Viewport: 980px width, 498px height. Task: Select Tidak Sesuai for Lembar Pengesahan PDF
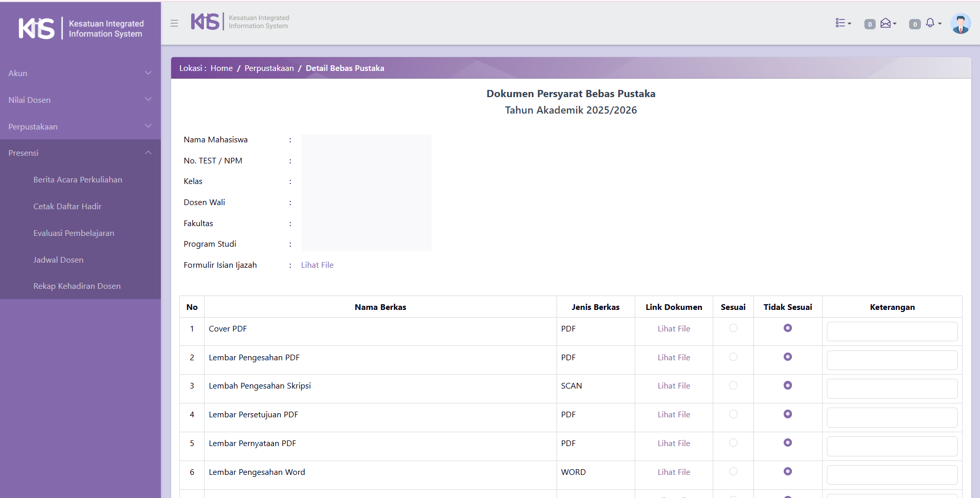[x=787, y=357]
